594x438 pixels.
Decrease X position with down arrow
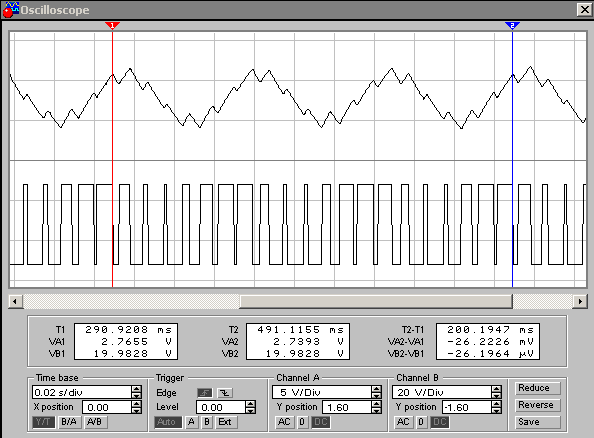coord(137,411)
